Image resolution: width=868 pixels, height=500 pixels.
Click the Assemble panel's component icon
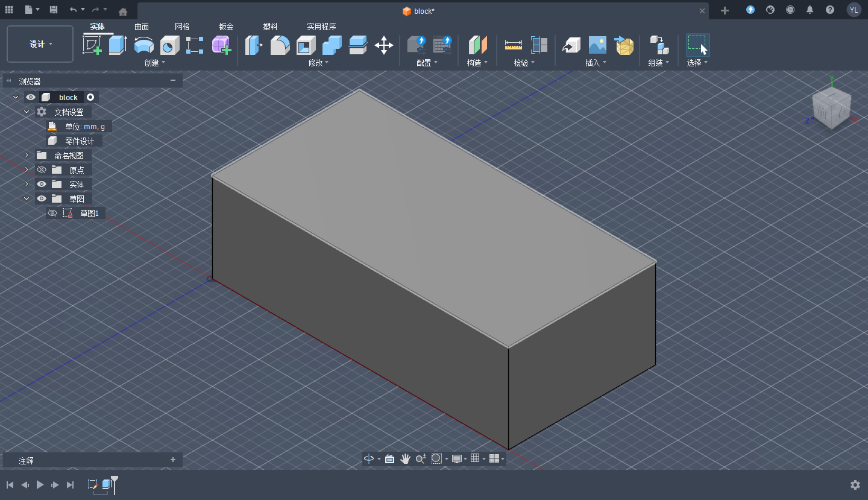point(659,45)
